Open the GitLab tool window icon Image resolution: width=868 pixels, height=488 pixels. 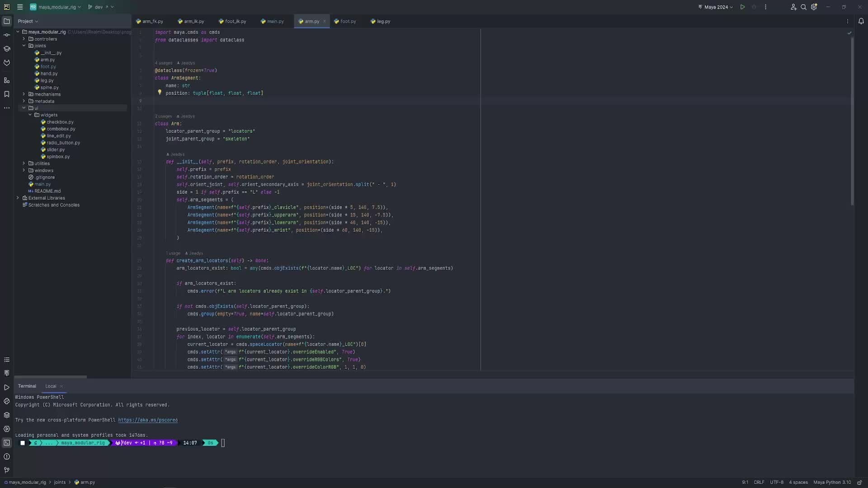(x=7, y=63)
